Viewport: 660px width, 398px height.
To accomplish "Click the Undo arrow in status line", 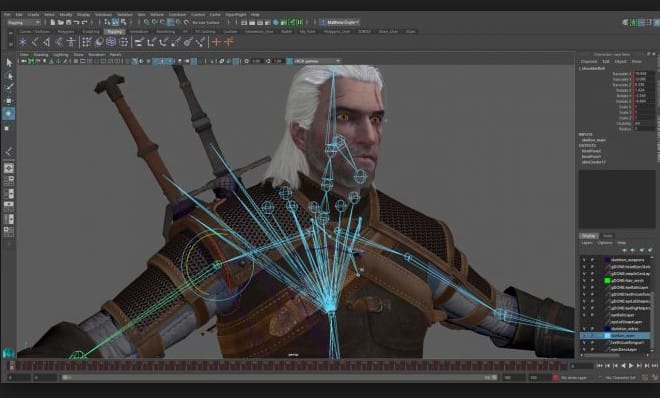I will [x=76, y=22].
